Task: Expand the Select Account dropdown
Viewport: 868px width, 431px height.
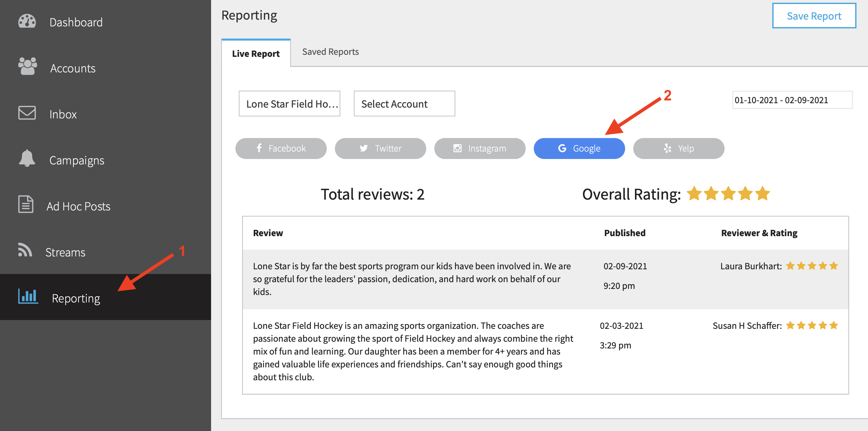Action: pos(404,104)
